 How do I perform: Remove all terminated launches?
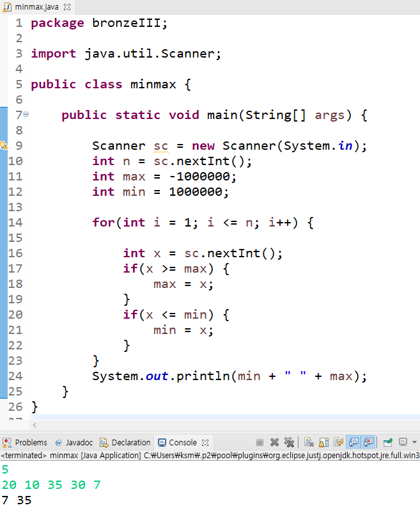[289, 442]
